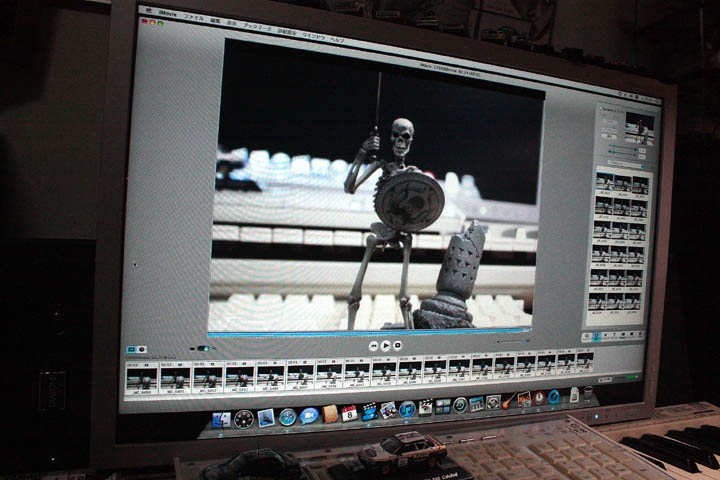Open Finder from the Dock
The image size is (720, 480).
coord(222,420)
